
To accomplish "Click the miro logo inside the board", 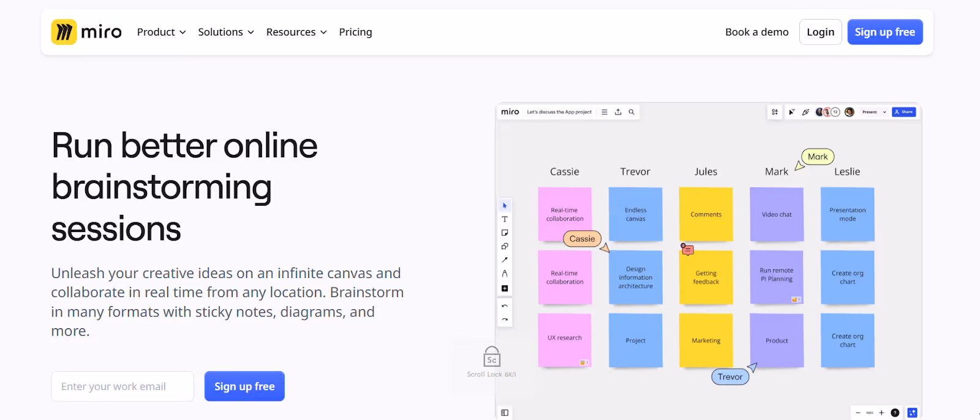I will [510, 112].
